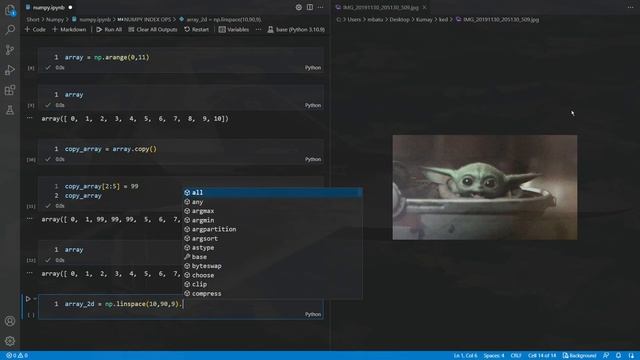Screen dimensions: 640x360
Task: Open the Source Control view
Action: [x=10, y=50]
